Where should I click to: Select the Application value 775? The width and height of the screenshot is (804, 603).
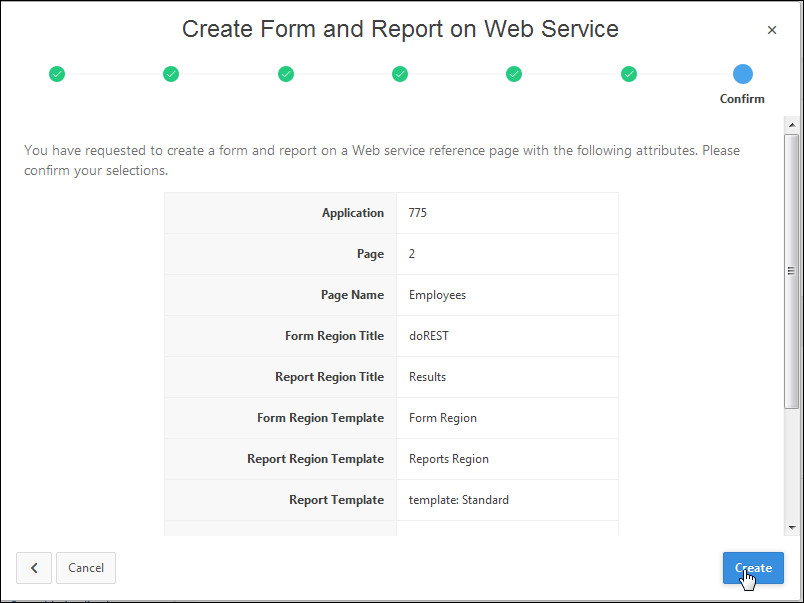point(418,213)
